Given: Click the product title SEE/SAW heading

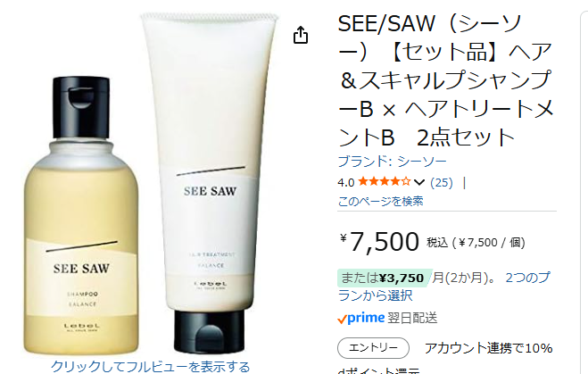Looking at the screenshot, I should 445,80.
